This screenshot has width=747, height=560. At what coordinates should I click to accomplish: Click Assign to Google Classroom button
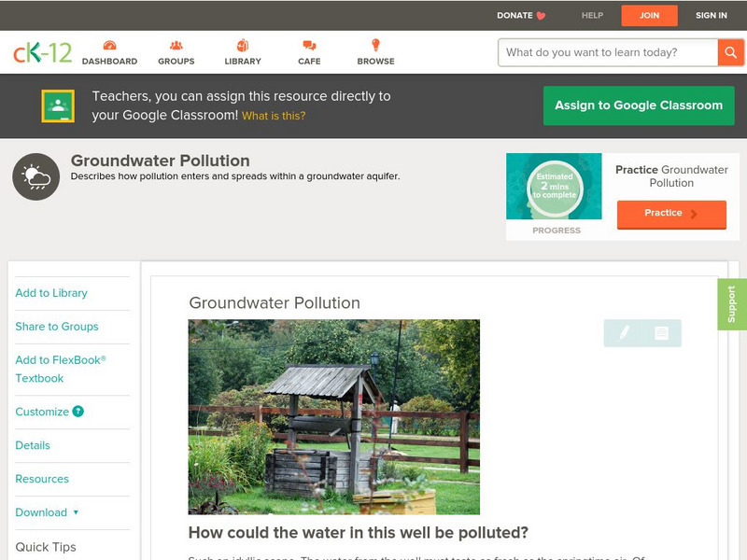click(x=639, y=105)
